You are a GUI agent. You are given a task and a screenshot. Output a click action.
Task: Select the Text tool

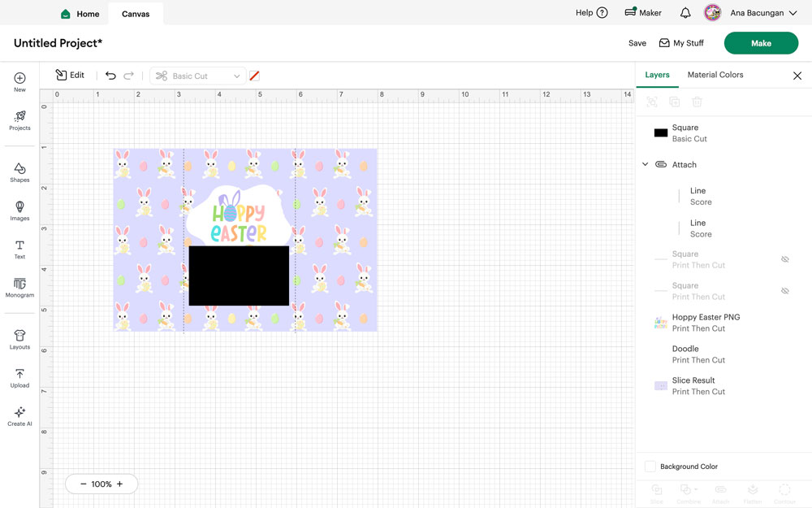(x=19, y=249)
